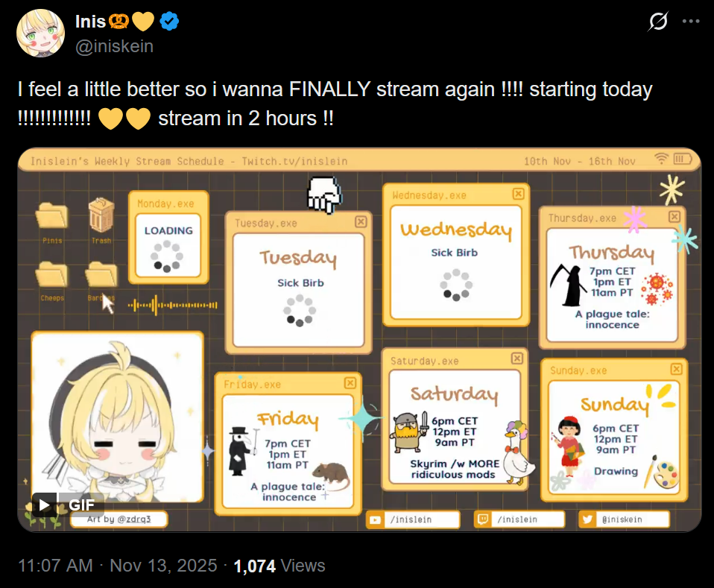Image resolution: width=714 pixels, height=588 pixels.
Task: Click the Pints folder icon
Action: pos(52,216)
